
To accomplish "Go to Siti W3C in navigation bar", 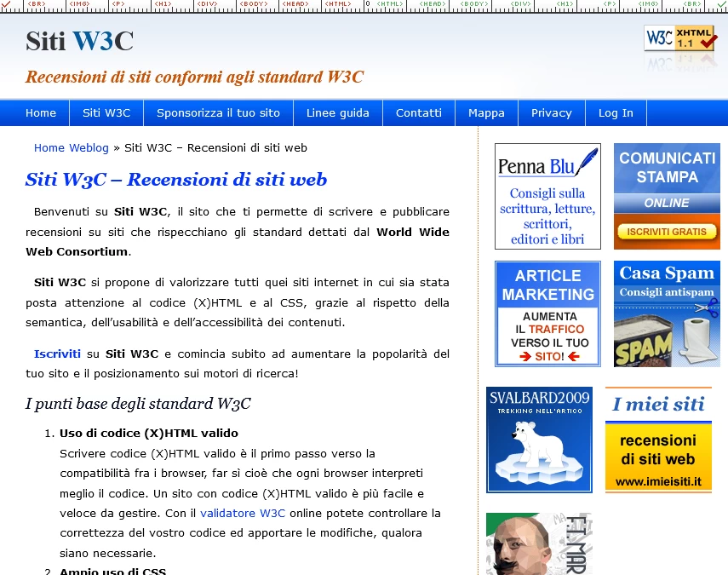I will pos(106,112).
